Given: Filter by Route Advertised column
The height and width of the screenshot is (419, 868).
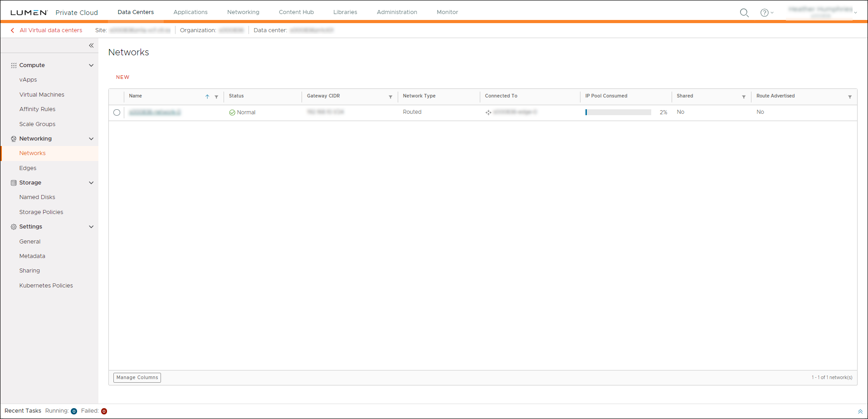Looking at the screenshot, I should (850, 97).
